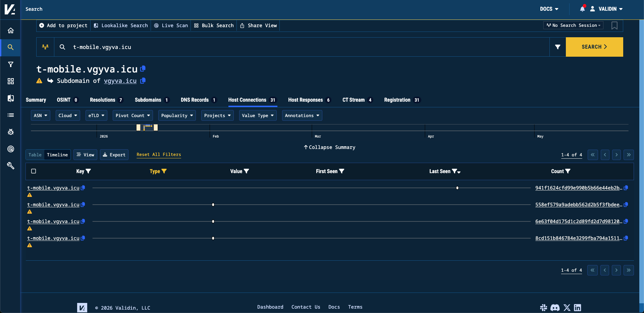Switch to the Summary tab
This screenshot has height=313, width=644.
point(36,100)
